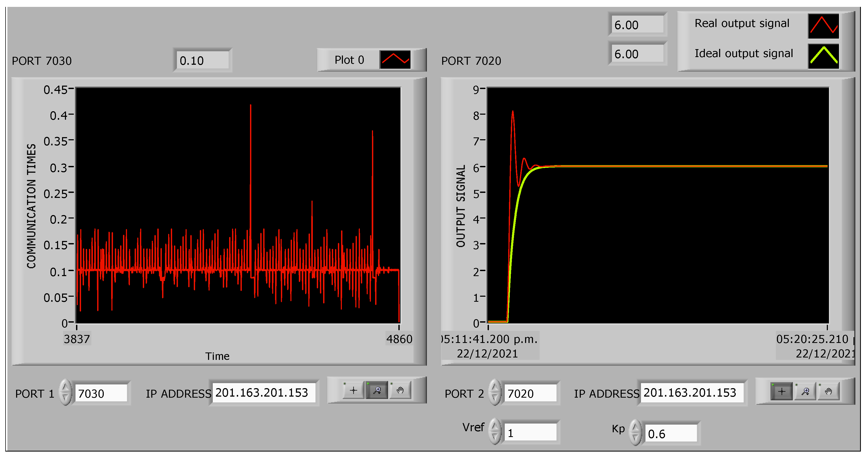The image size is (868, 460).
Task: Select zoom tool on right graph palette
Action: 805,391
